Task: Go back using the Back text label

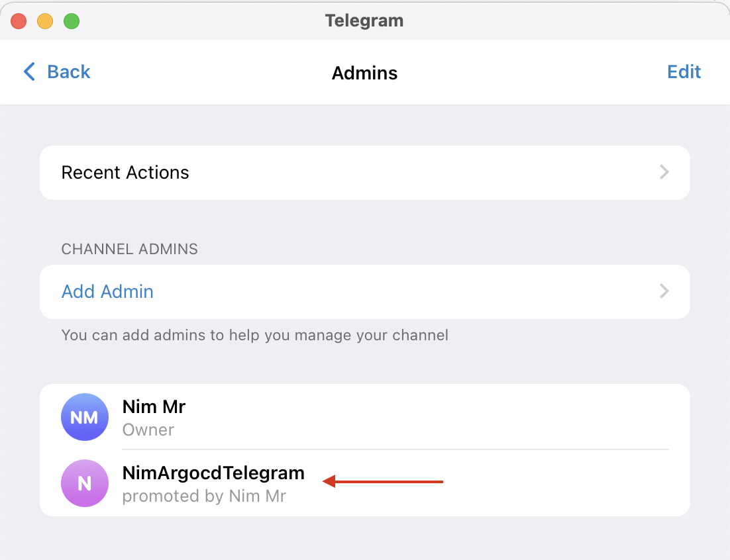Action: 68,71
